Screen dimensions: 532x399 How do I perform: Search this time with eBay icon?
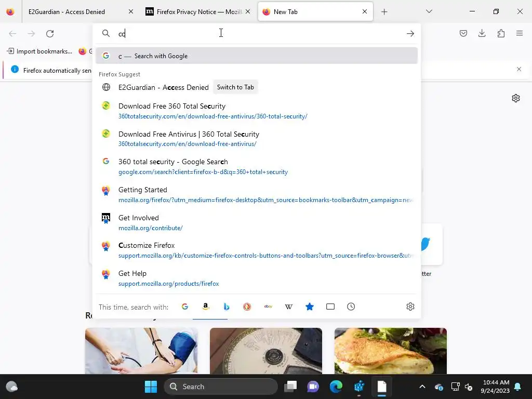coord(268,307)
